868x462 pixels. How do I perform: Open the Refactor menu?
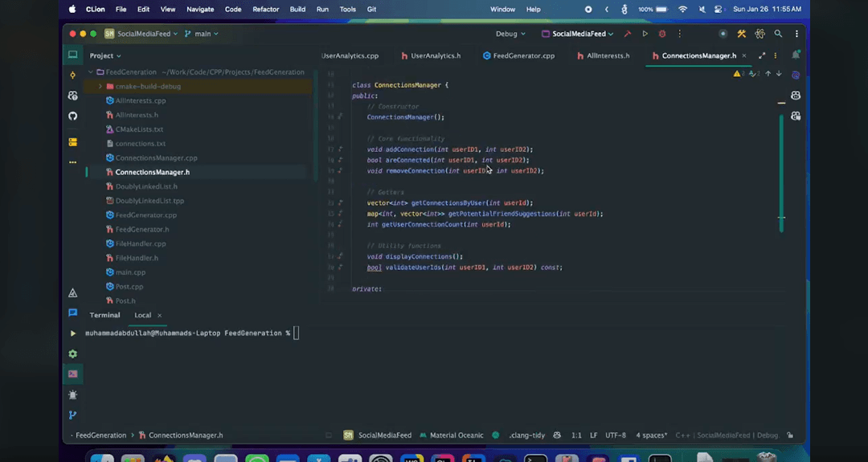(266, 10)
